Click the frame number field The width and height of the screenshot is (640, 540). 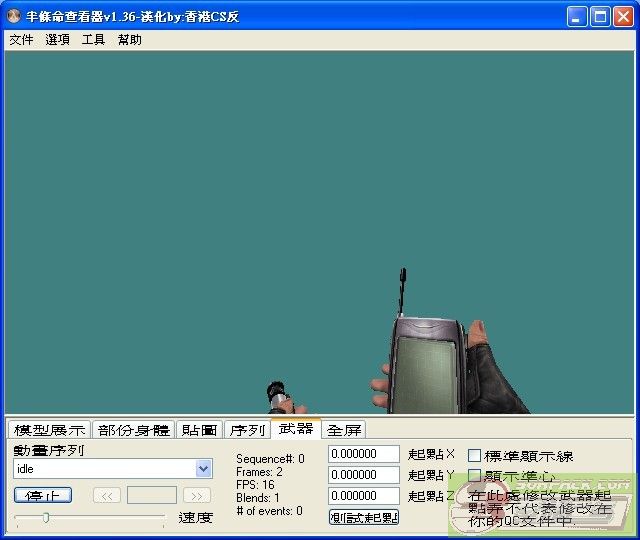pyautogui.click(x=152, y=495)
